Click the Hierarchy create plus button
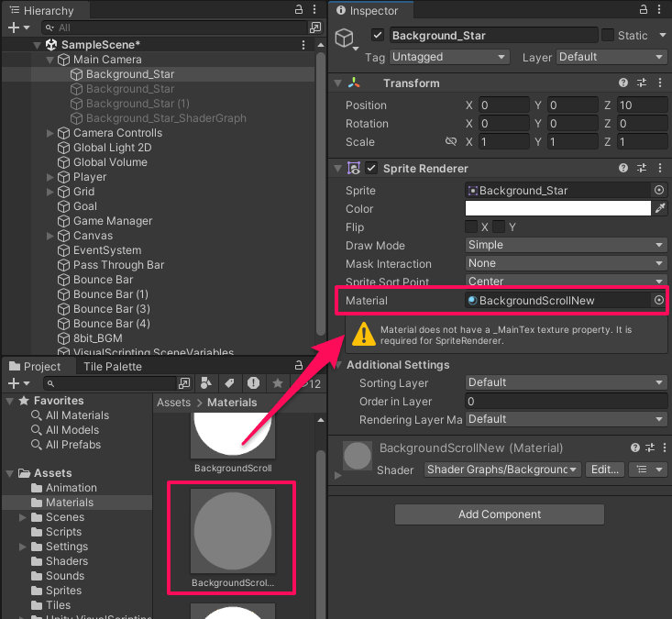Image resolution: width=672 pixels, height=619 pixels. click(14, 28)
